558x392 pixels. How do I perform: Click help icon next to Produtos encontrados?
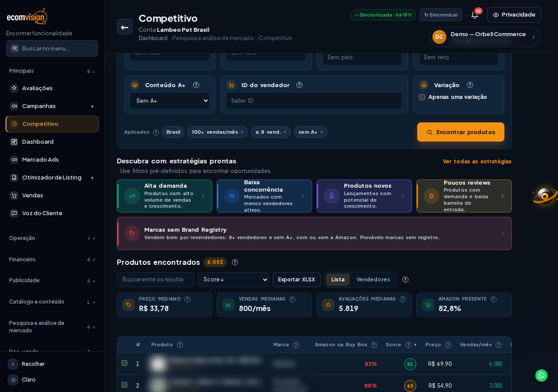[x=235, y=262]
